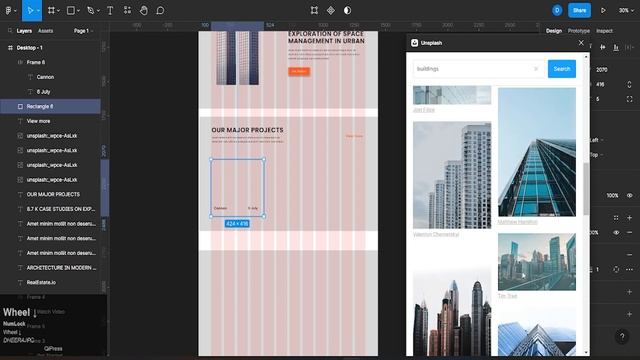Switch to the Design tab
This screenshot has width=640, height=360.
(x=553, y=31)
